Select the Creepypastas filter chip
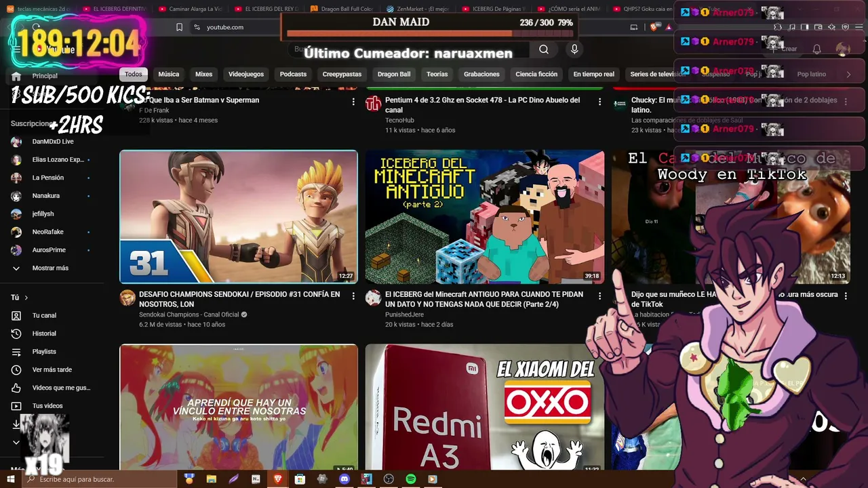The image size is (868, 488). point(342,75)
